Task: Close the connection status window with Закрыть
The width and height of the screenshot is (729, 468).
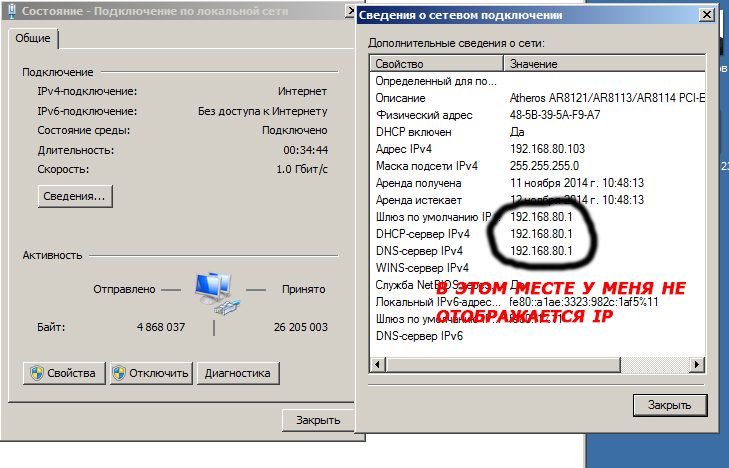Action: point(318,420)
